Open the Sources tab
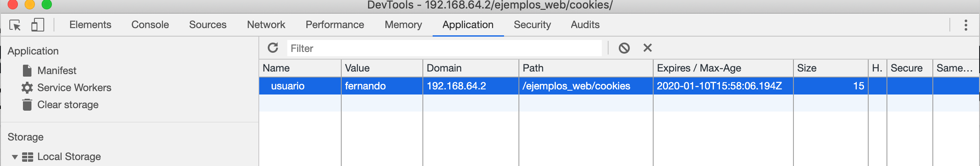Image resolution: width=980 pixels, height=166 pixels. [x=208, y=25]
